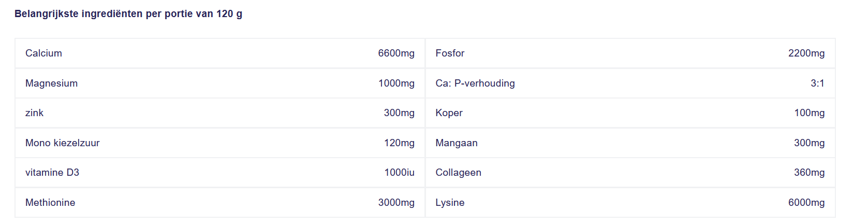868x224 pixels.
Task: Click the Ca: P-verhouding label
Action: click(x=475, y=83)
